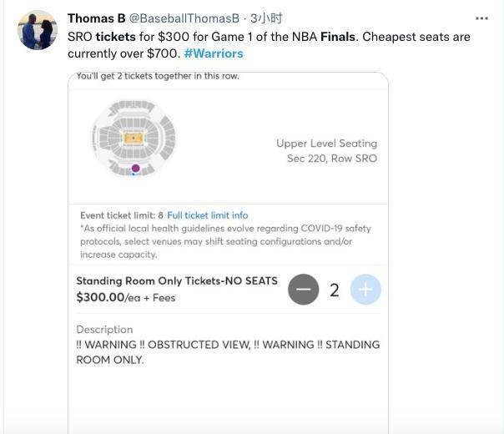The image size is (504, 434).
Task: Click the ticket quantity number 2
Action: (x=335, y=290)
